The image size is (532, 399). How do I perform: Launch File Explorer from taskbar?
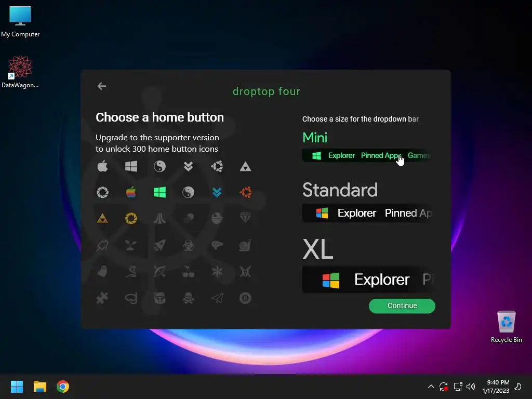tap(39, 387)
